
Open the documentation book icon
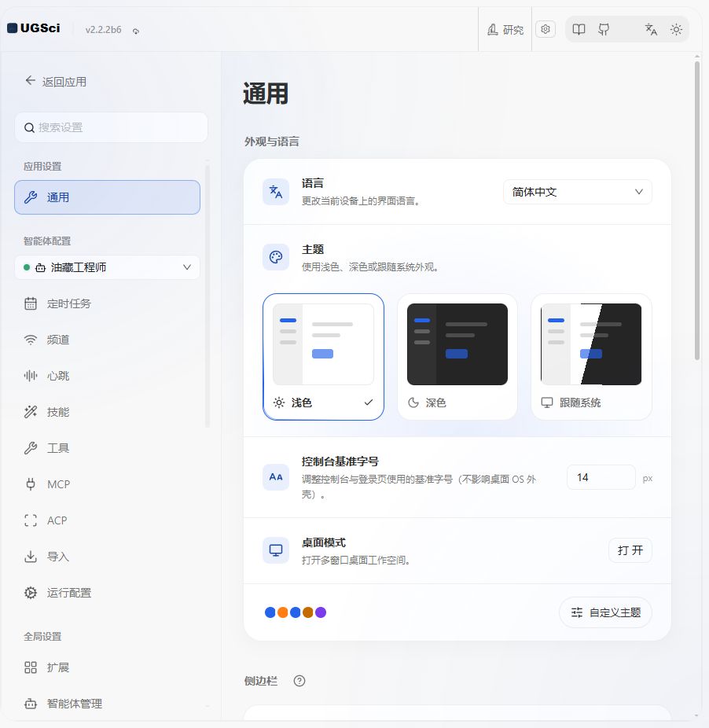click(x=579, y=30)
